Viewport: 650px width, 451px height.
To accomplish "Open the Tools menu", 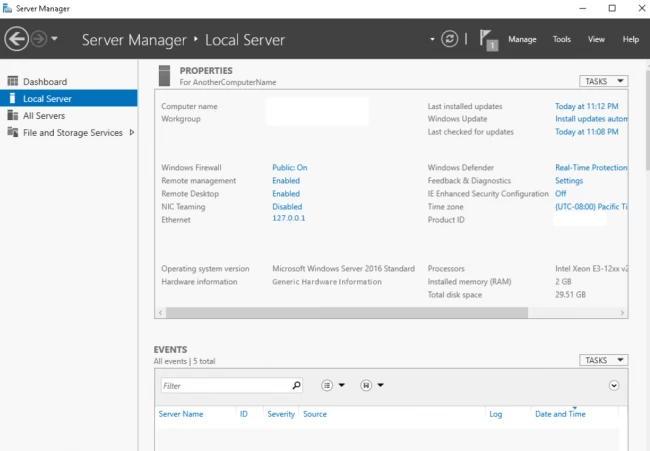I will (x=562, y=39).
